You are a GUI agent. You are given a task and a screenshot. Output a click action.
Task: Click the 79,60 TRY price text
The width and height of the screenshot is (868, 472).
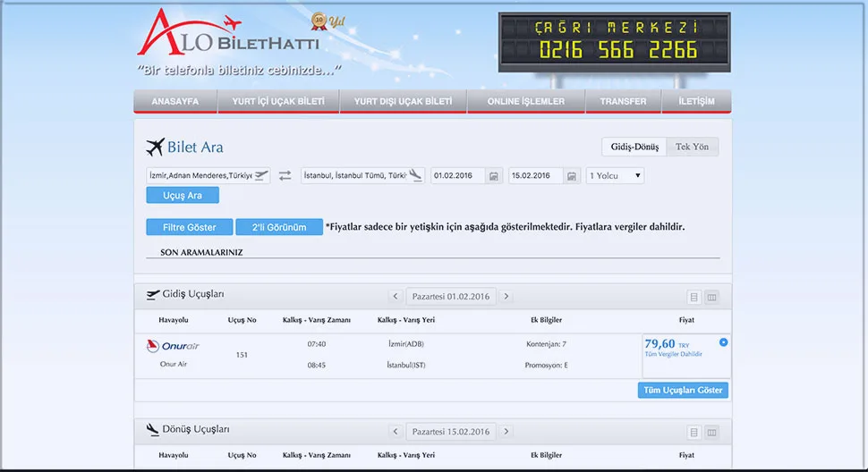point(667,344)
